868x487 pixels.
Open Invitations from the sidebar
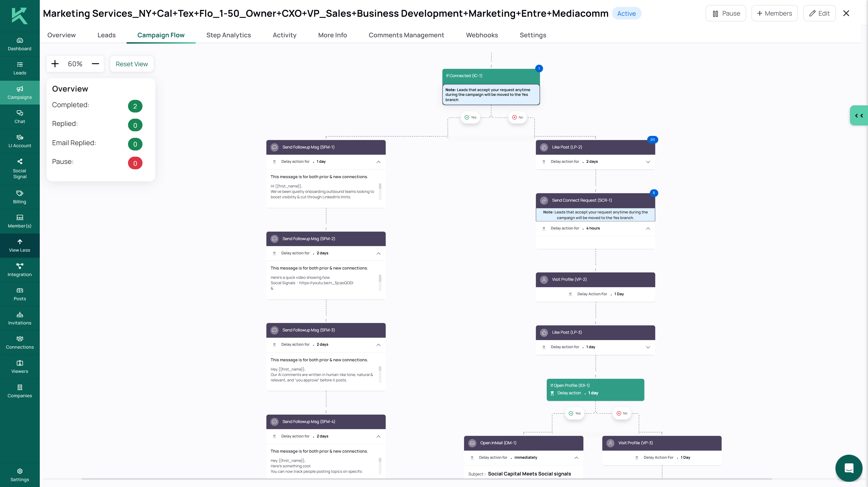point(19,318)
